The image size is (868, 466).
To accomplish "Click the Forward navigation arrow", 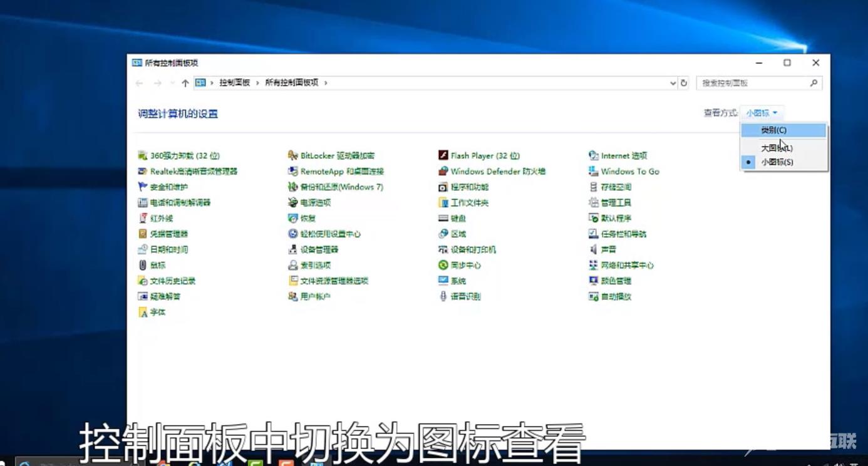I will click(x=158, y=83).
